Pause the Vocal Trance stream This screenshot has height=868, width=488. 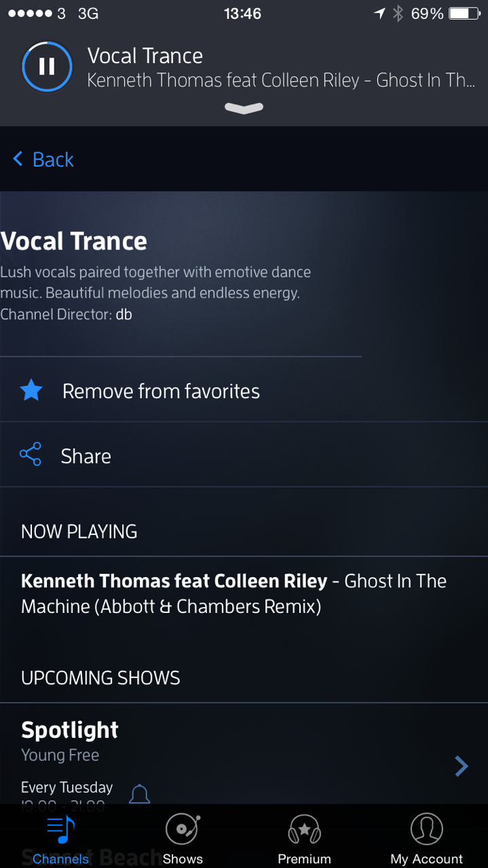[47, 66]
